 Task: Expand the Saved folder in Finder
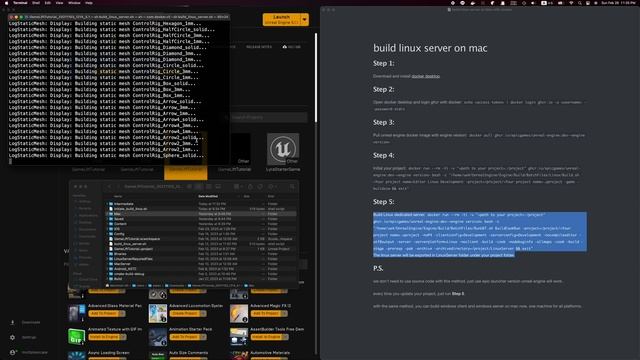pyautogui.click(x=107, y=219)
